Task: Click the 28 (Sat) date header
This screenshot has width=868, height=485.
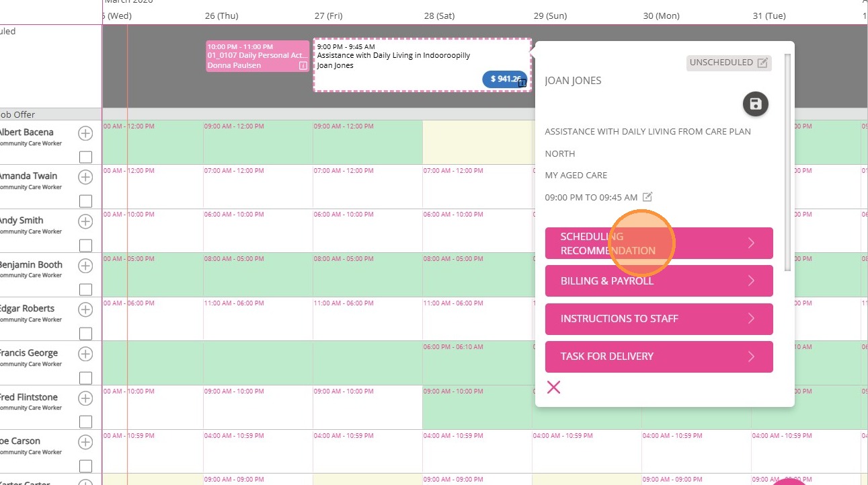Action: [439, 15]
